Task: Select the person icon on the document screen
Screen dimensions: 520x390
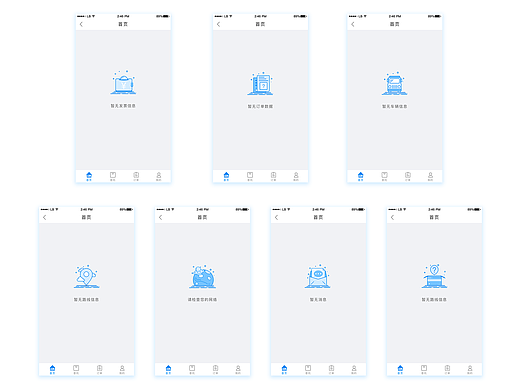Action: point(296,176)
